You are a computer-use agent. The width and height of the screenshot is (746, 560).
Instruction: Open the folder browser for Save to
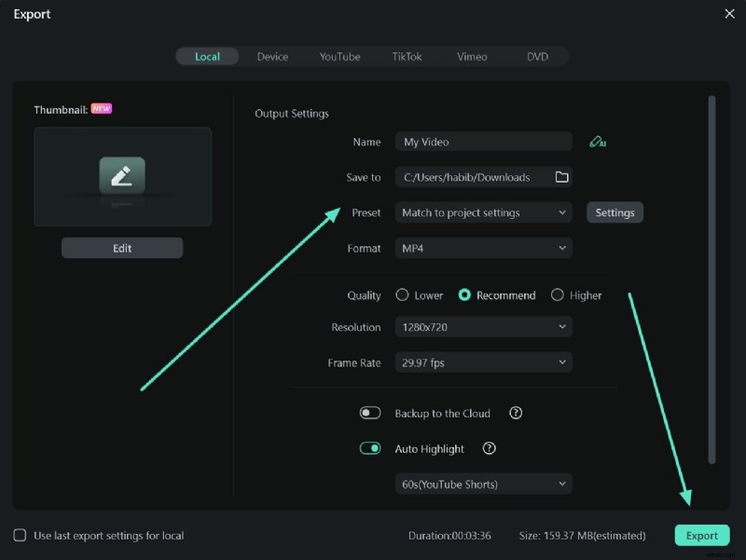point(561,176)
